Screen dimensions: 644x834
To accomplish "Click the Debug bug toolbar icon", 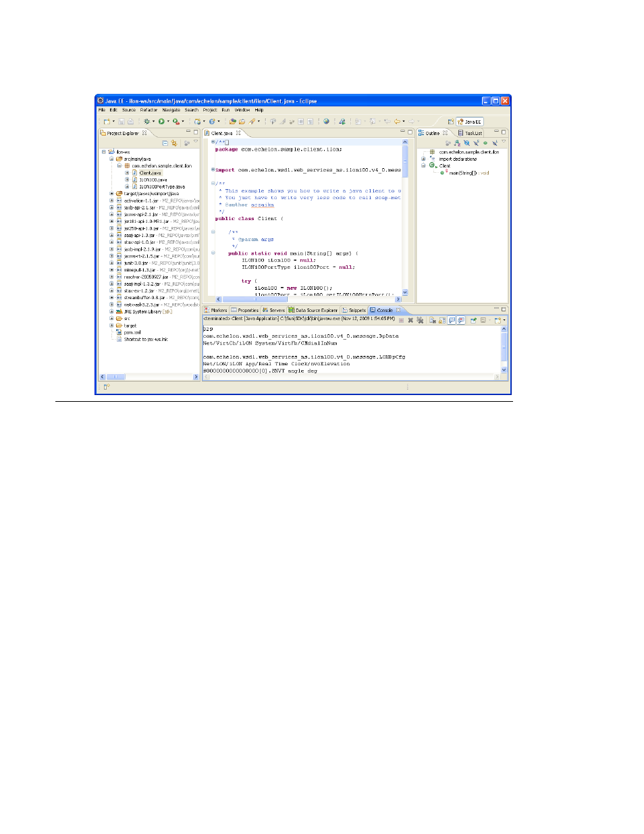I will [146, 122].
